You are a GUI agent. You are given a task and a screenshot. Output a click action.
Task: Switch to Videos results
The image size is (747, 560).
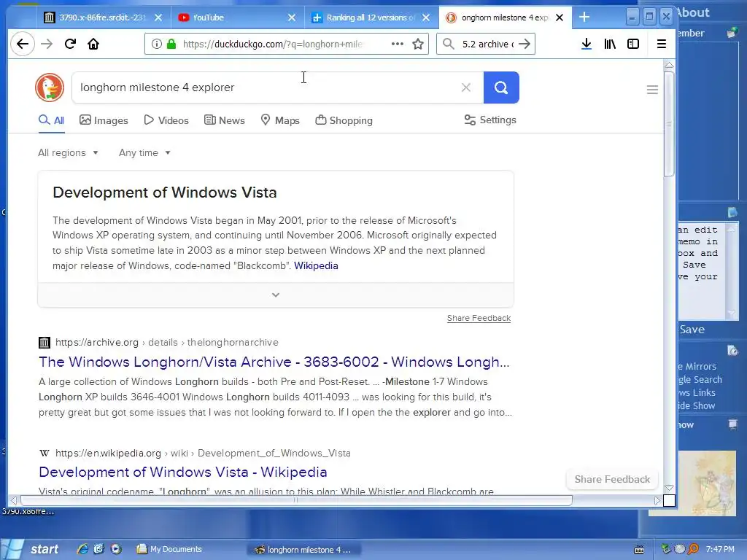(x=166, y=120)
